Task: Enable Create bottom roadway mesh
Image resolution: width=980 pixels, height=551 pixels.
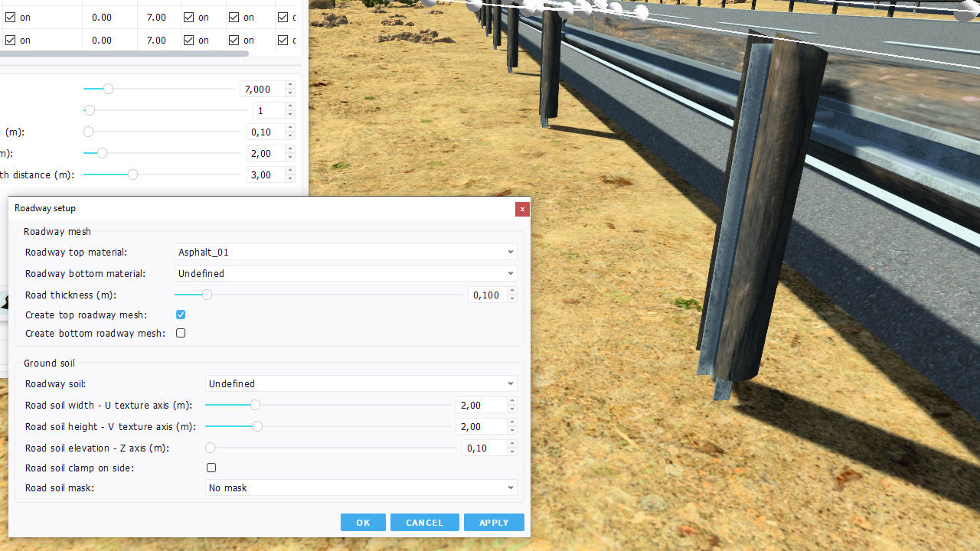Action: 181,333
